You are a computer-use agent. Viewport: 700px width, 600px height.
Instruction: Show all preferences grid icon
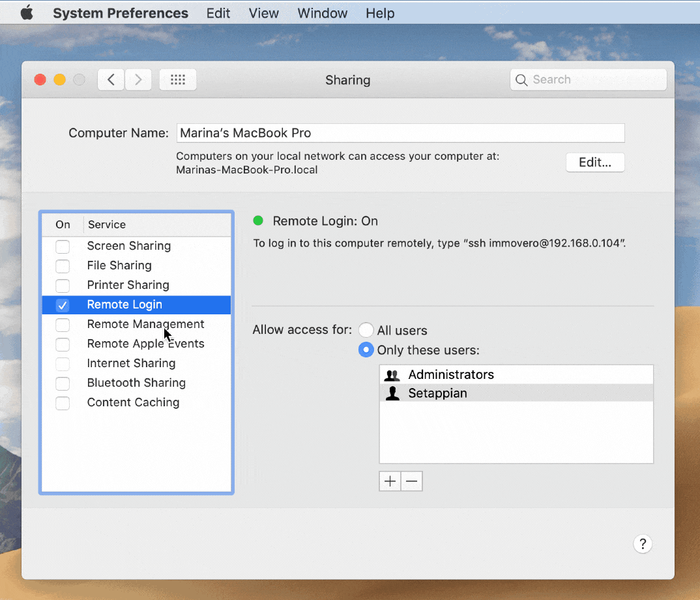pos(178,80)
